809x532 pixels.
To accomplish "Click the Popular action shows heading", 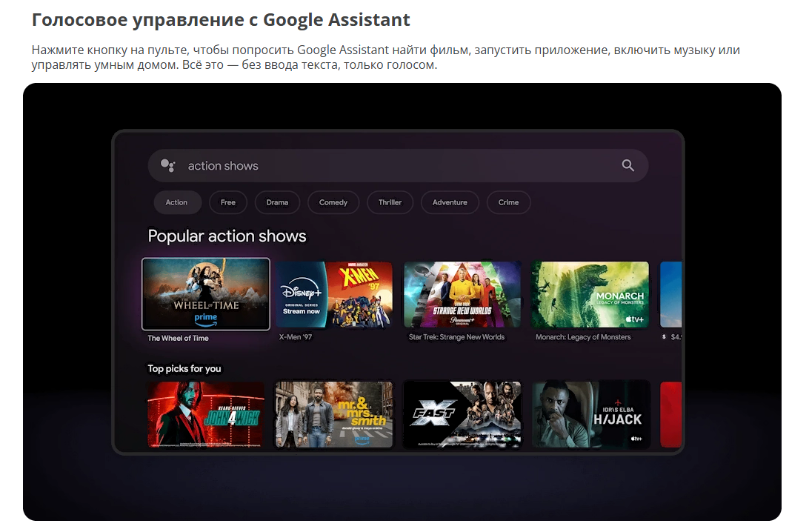I will pyautogui.click(x=227, y=236).
